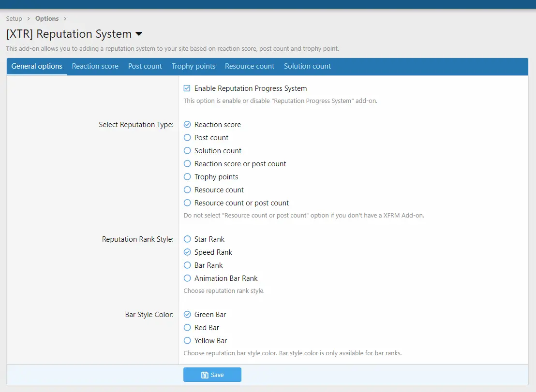
Task: Open the Options breadcrumb link
Action: pyautogui.click(x=47, y=18)
